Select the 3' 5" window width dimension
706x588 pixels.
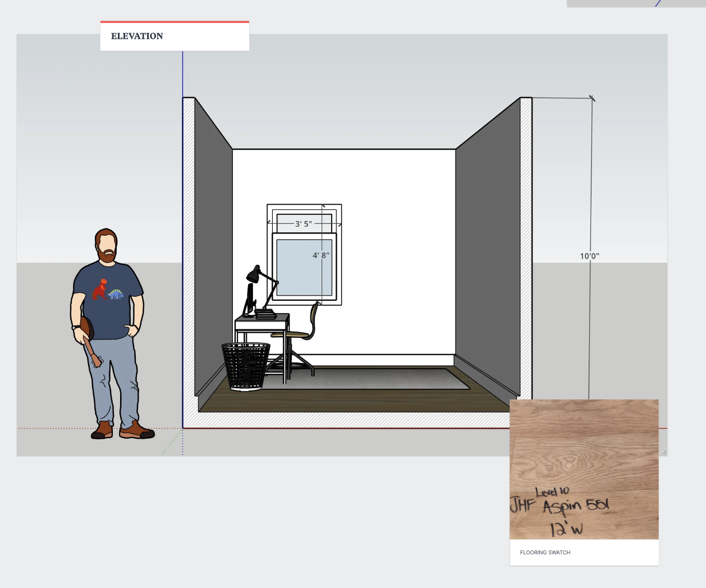click(304, 224)
